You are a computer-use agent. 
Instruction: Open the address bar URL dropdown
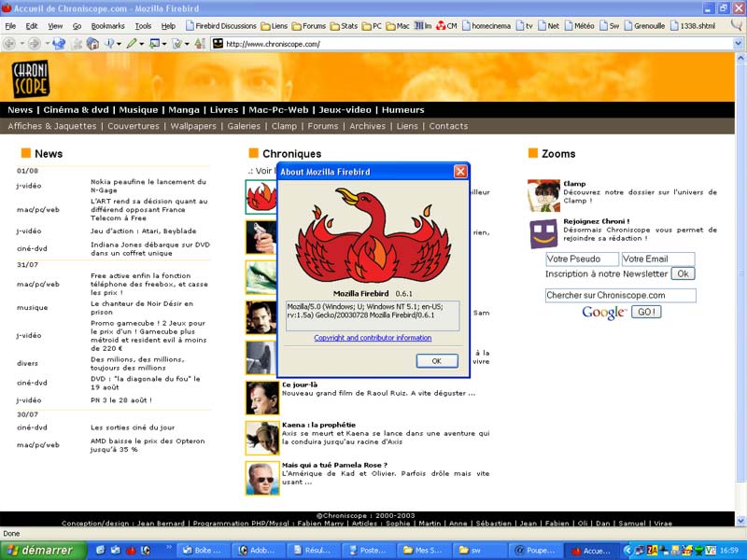click(x=738, y=44)
